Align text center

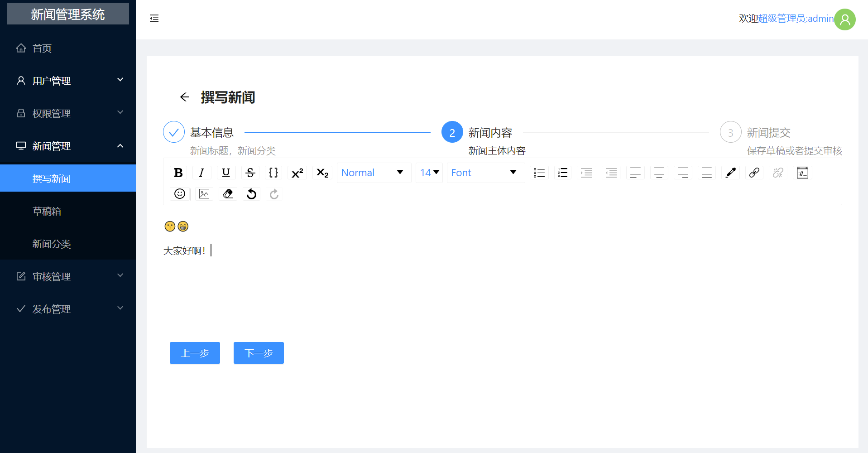click(659, 173)
